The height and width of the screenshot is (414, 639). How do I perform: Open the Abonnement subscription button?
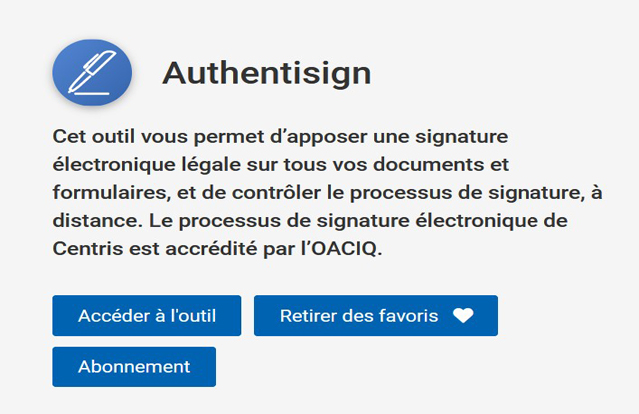(134, 367)
